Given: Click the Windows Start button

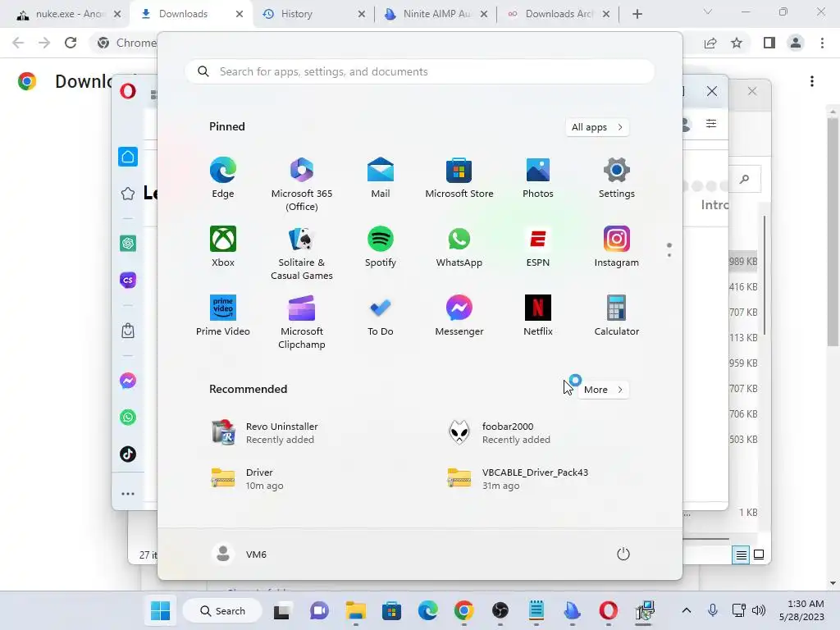Looking at the screenshot, I should point(160,610).
